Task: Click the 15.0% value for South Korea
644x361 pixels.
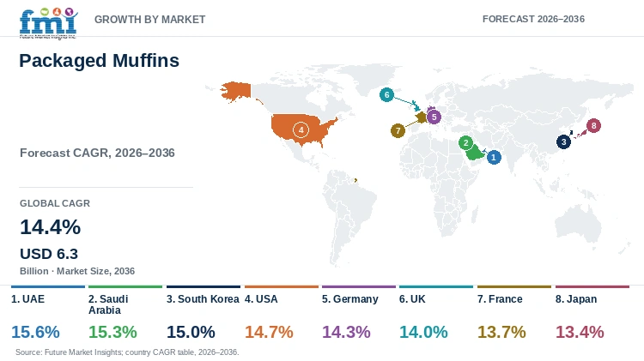Action: [x=191, y=332]
